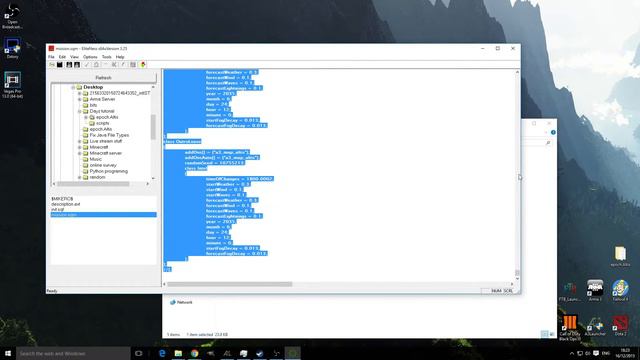
Task: Select the Desktop folder in tree
Action: tap(93, 87)
